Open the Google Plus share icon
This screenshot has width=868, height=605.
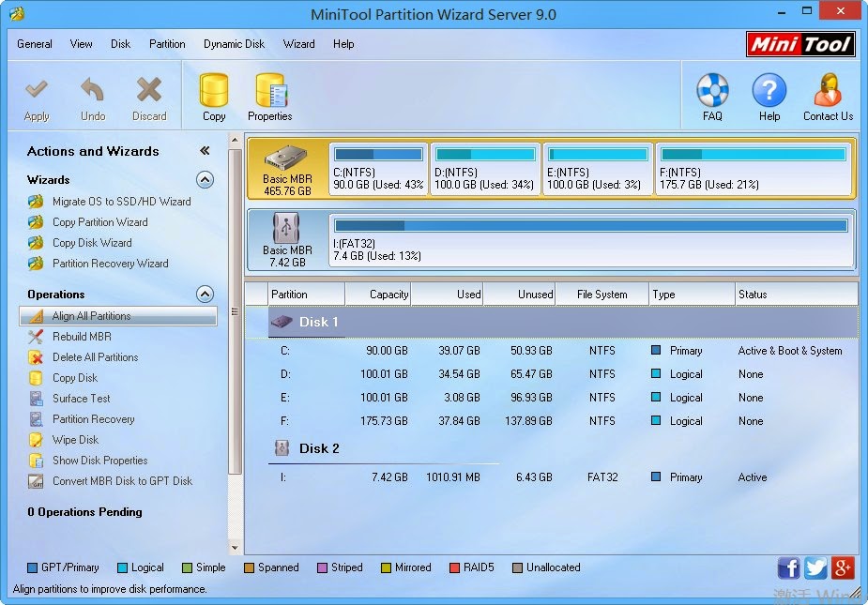point(843,567)
